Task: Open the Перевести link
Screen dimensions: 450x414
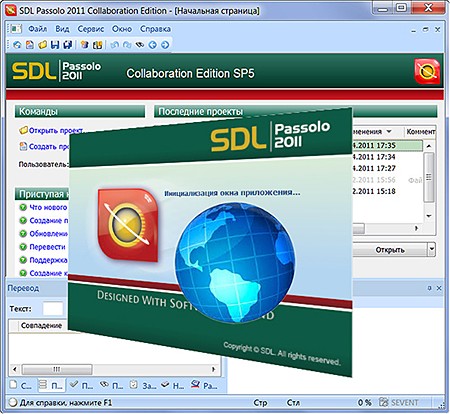Action: coord(47,247)
